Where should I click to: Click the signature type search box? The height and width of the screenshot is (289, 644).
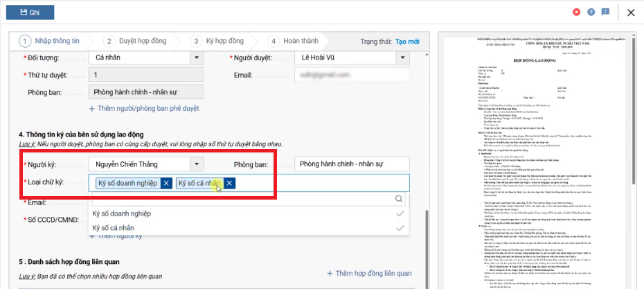tap(249, 199)
